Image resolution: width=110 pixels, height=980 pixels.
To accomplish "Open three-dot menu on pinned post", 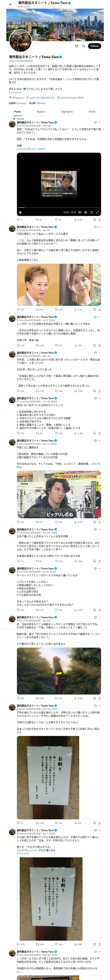I will [100, 122].
